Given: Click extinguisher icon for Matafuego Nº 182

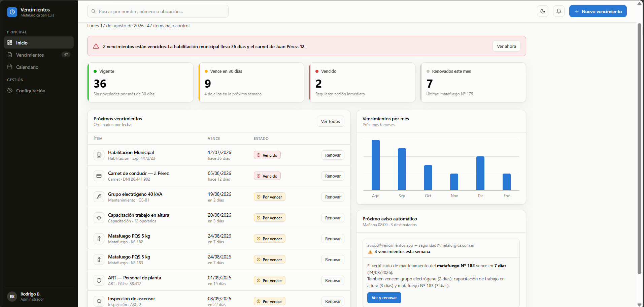Looking at the screenshot, I should point(99,239).
